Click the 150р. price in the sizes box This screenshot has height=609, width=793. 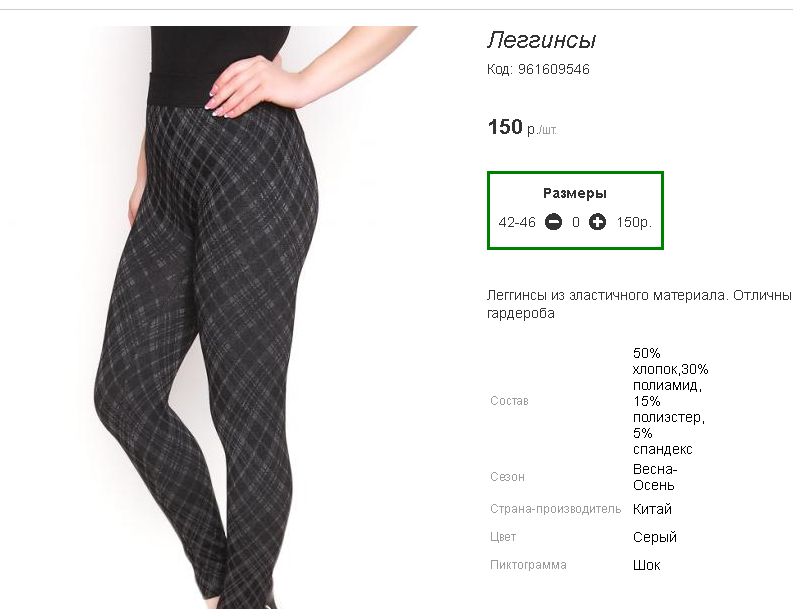click(634, 222)
